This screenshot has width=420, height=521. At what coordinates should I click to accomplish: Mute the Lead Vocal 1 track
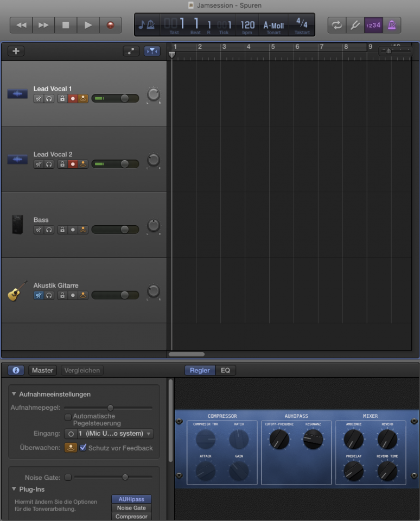(x=39, y=99)
